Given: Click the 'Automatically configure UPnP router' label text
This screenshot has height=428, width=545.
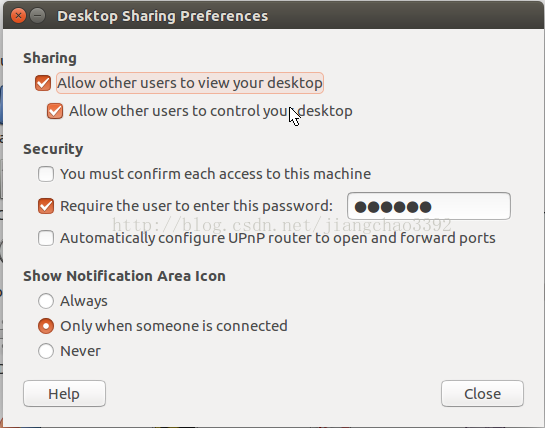Looking at the screenshot, I should [278, 238].
